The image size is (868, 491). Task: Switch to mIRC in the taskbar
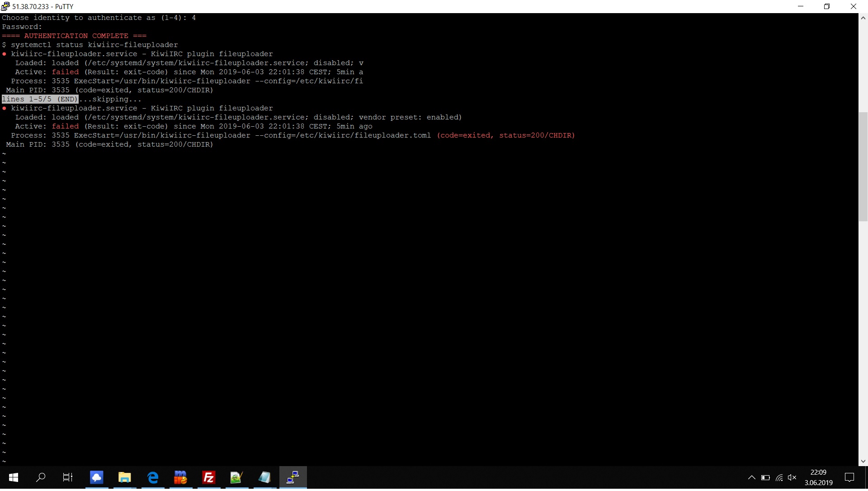pos(181,477)
